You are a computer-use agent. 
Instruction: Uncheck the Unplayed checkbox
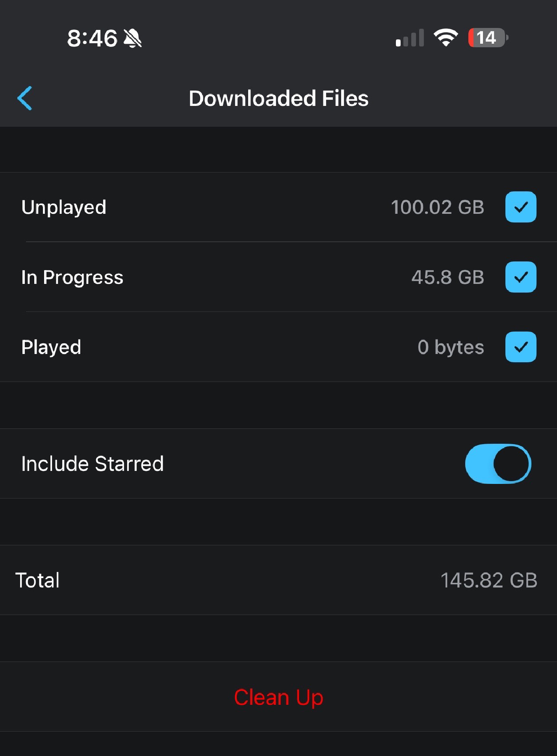520,207
